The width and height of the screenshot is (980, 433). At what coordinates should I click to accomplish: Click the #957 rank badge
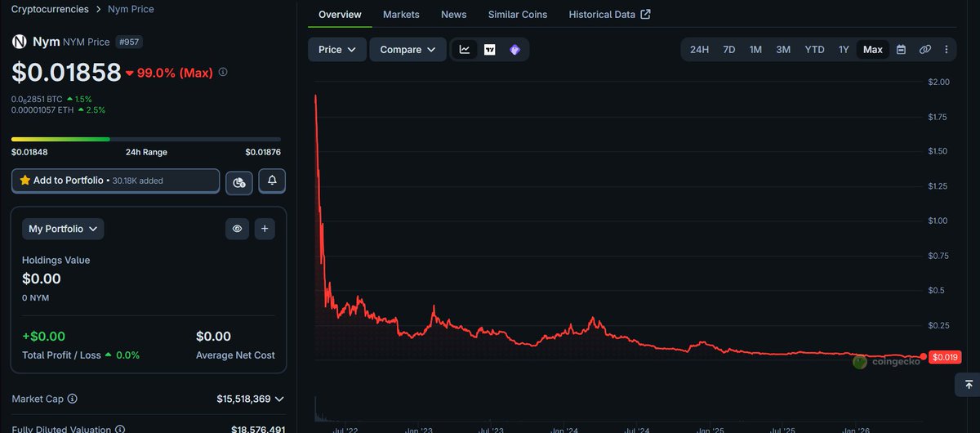coord(129,42)
